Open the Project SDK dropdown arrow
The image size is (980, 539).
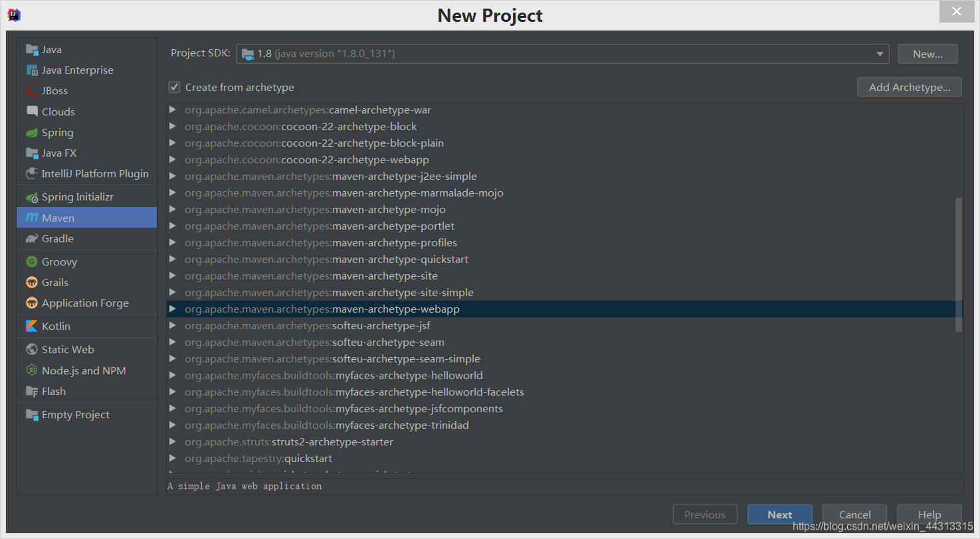[x=880, y=54]
